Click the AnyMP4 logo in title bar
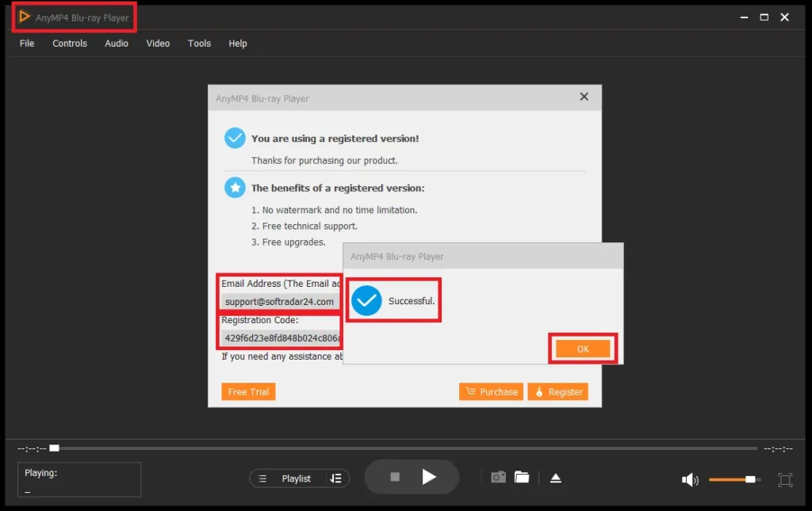 pos(25,17)
